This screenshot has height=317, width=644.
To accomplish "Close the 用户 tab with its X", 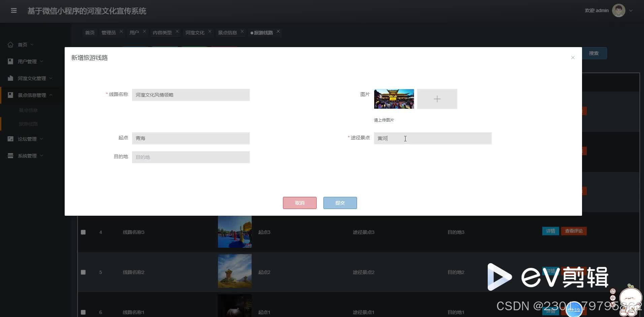I will pos(144,31).
